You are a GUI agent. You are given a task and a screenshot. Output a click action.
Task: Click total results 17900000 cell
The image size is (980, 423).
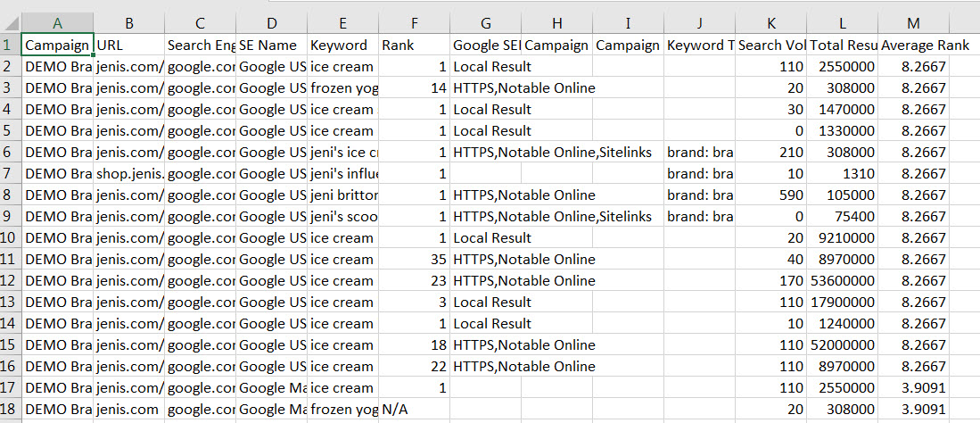point(842,302)
